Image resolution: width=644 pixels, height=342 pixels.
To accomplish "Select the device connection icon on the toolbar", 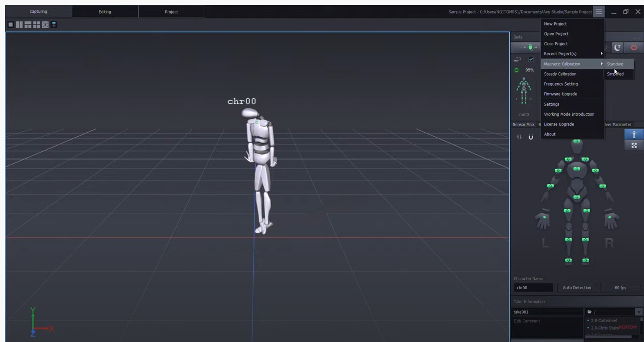I will click(531, 47).
